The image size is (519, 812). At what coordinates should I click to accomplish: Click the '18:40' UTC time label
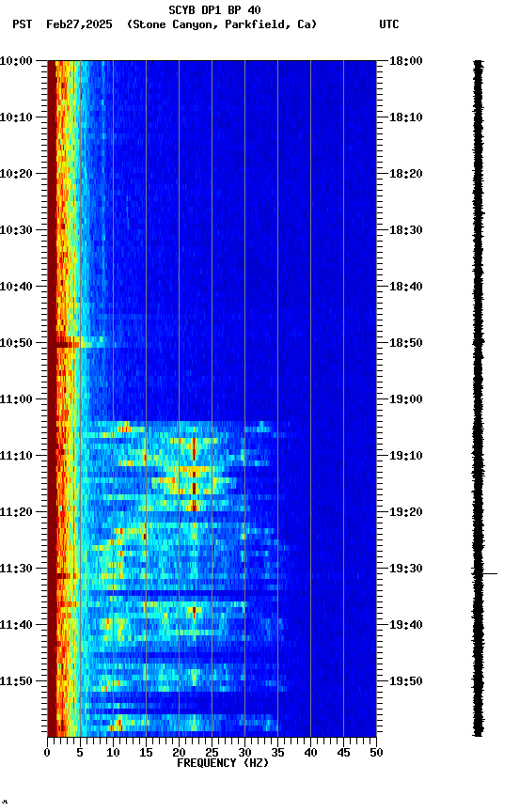(x=406, y=287)
